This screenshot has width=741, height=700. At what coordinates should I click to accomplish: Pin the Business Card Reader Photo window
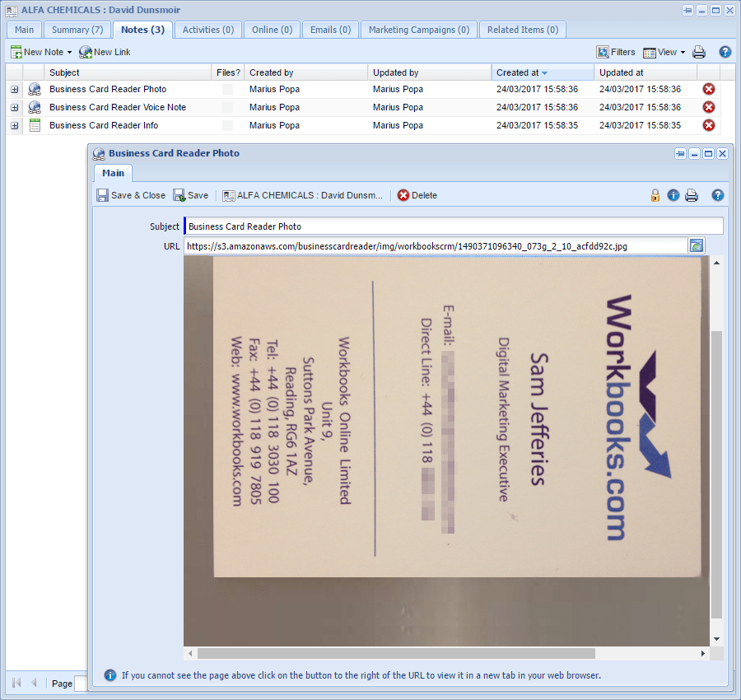coord(680,154)
